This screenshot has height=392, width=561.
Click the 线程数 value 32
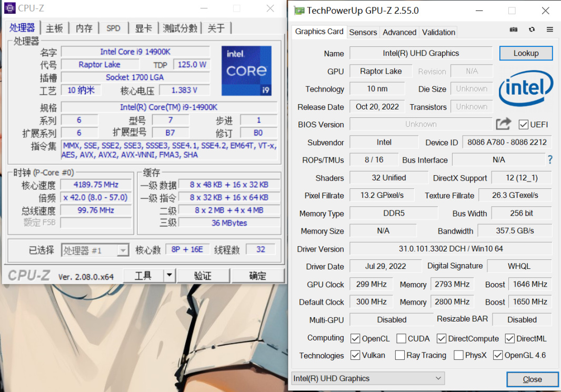click(x=261, y=249)
